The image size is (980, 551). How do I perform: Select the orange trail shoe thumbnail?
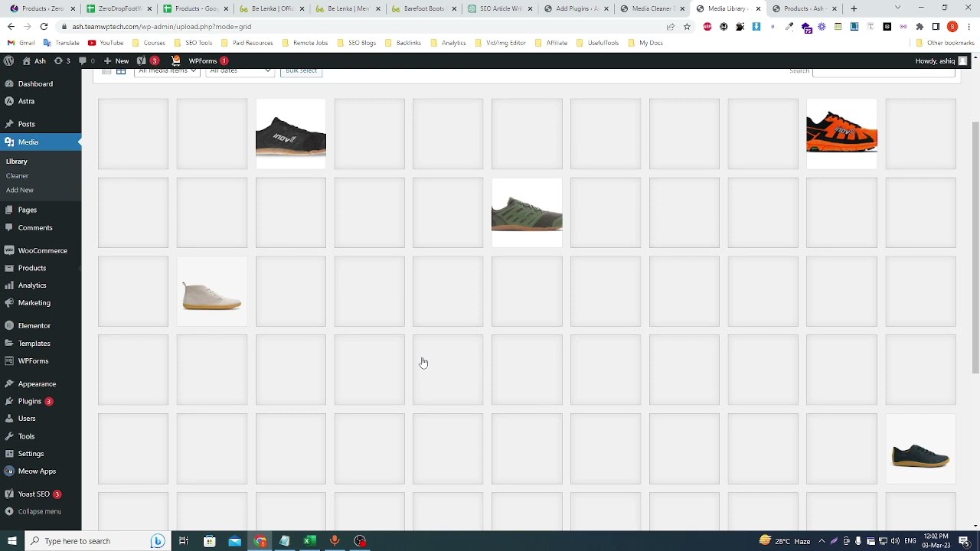[x=841, y=134]
